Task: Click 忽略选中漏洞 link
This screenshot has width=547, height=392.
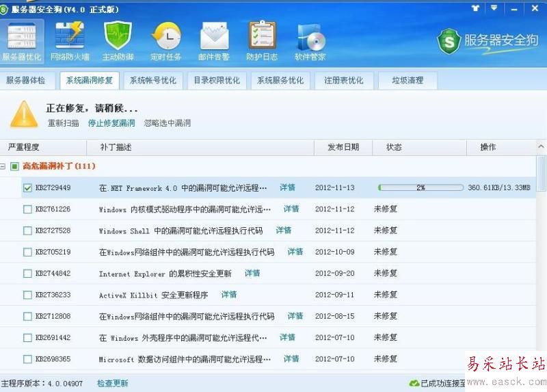Action: (167, 123)
